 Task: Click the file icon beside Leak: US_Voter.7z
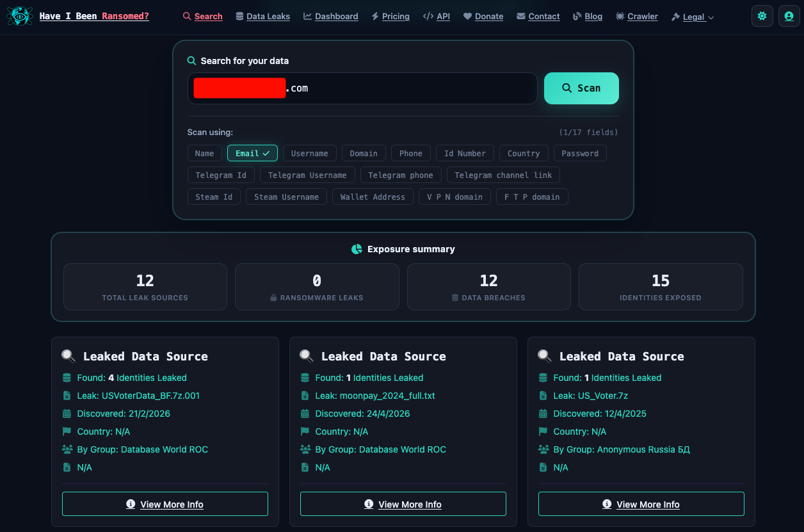543,396
